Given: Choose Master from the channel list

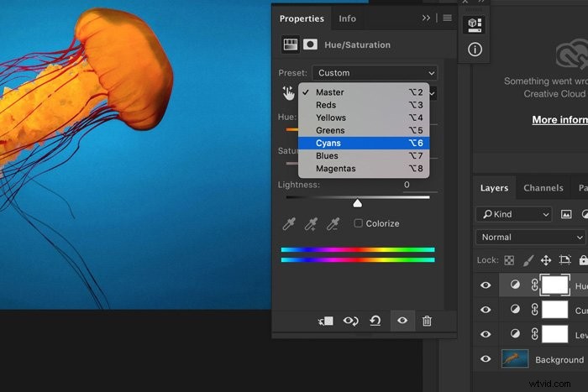Looking at the screenshot, I should tap(364, 92).
